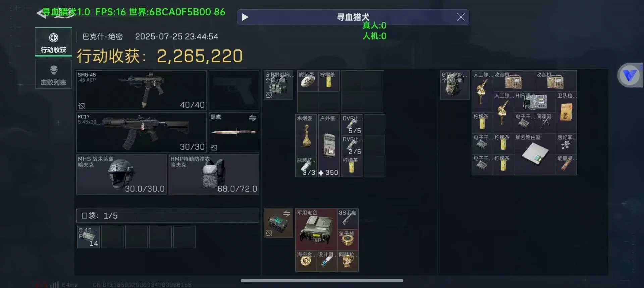
Task: Click the 户外医疗 kit with +350
Action: (329, 145)
